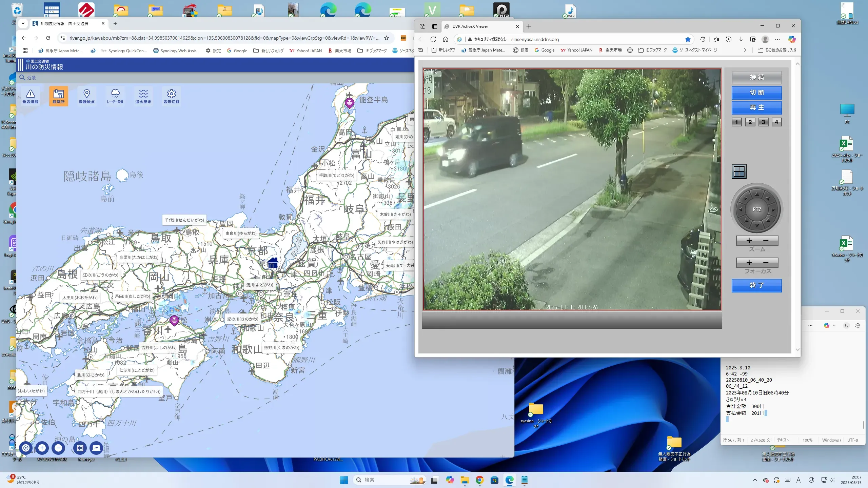The height and width of the screenshot is (488, 868).
Task: Zoom in the river map
Action: pos(42,448)
